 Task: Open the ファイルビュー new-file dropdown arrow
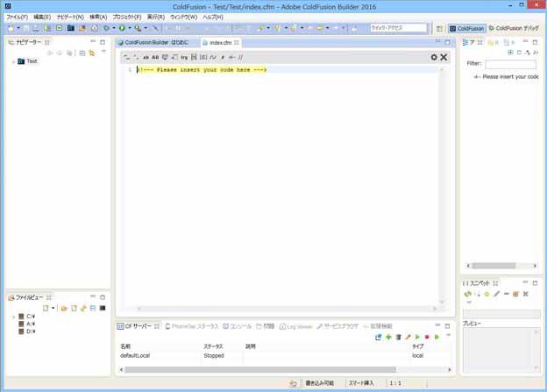(x=53, y=308)
